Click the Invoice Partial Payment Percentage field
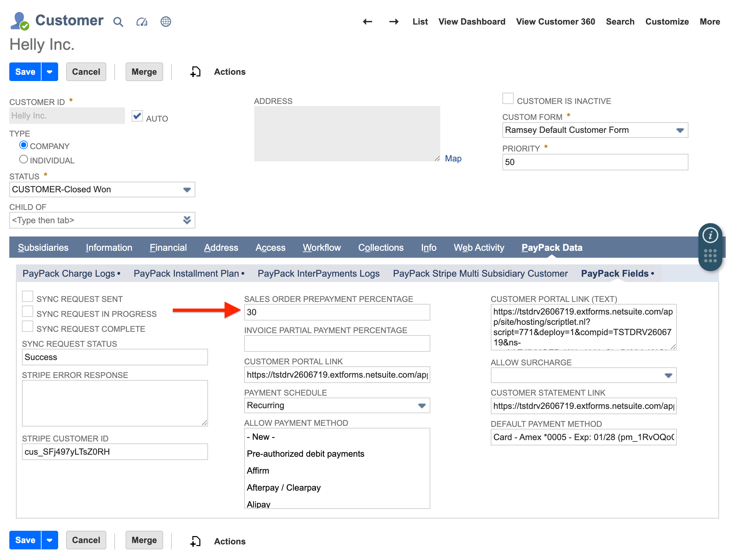The height and width of the screenshot is (560, 731). tap(337, 343)
